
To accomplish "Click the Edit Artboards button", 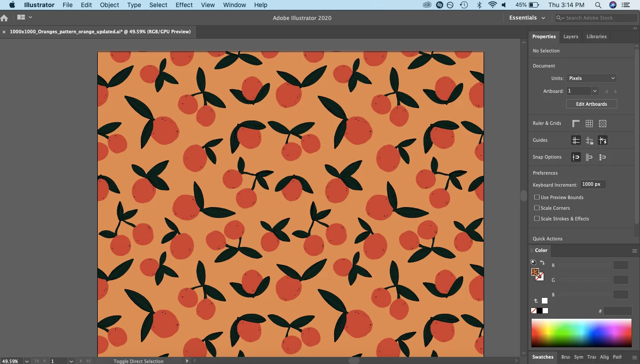I will pyautogui.click(x=592, y=104).
